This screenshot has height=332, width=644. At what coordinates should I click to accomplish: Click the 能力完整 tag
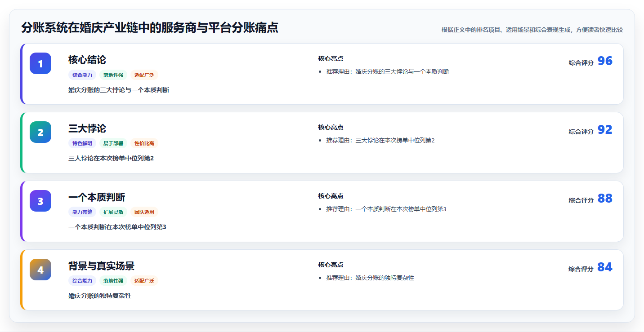point(82,212)
